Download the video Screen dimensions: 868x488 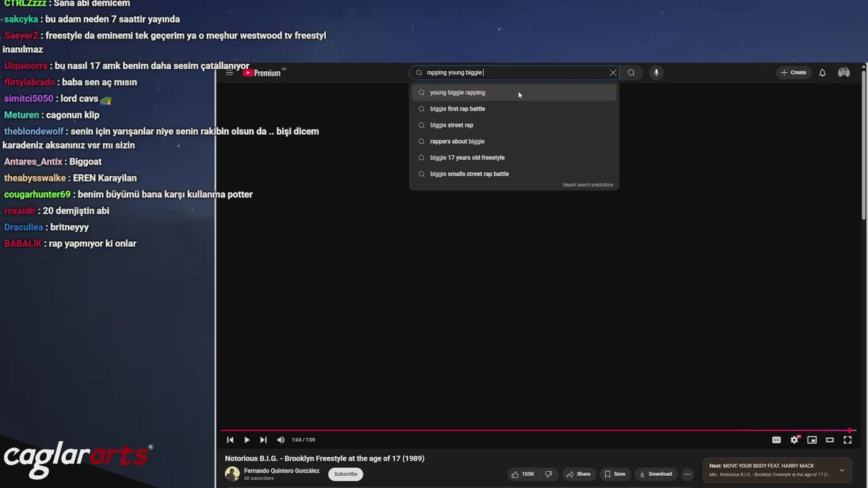pos(656,474)
